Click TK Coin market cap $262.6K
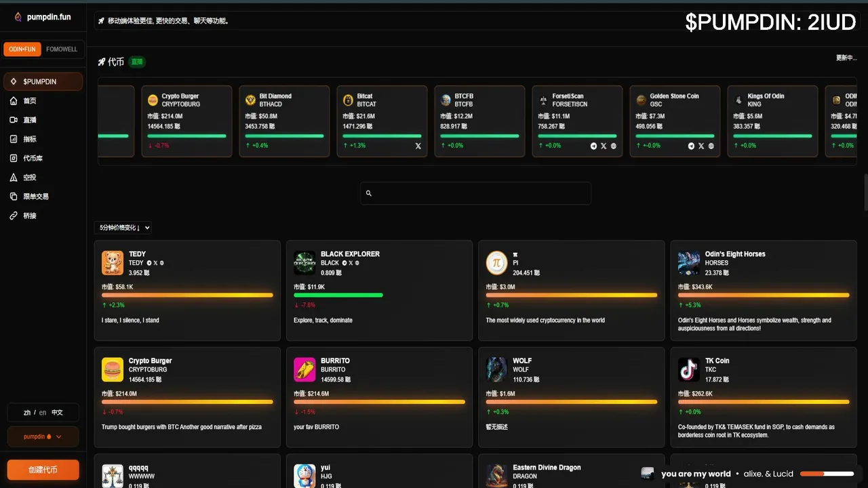This screenshot has height=488, width=868. (x=695, y=394)
